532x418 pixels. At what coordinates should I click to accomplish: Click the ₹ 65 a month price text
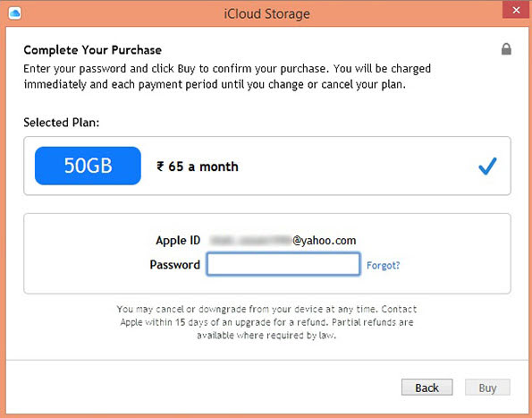[x=197, y=166]
